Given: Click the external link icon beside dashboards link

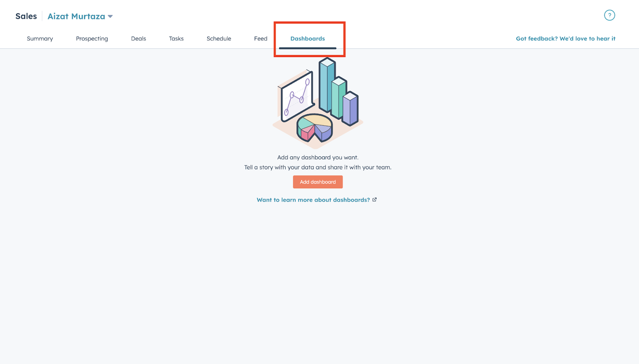Looking at the screenshot, I should [375, 200].
